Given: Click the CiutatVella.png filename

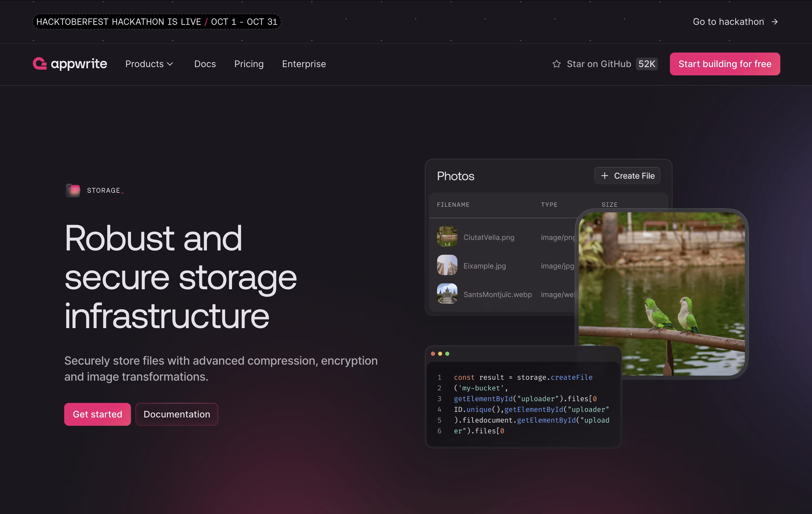Looking at the screenshot, I should [x=489, y=237].
